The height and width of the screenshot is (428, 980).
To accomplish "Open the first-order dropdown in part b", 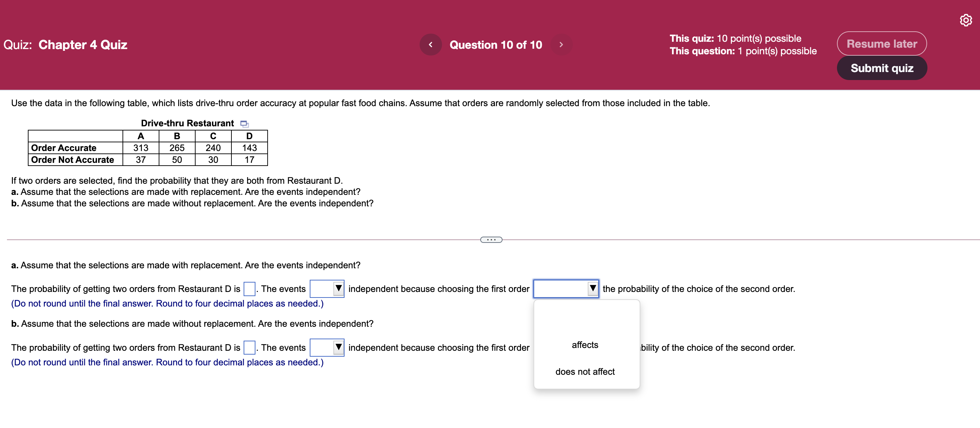I will click(x=566, y=347).
